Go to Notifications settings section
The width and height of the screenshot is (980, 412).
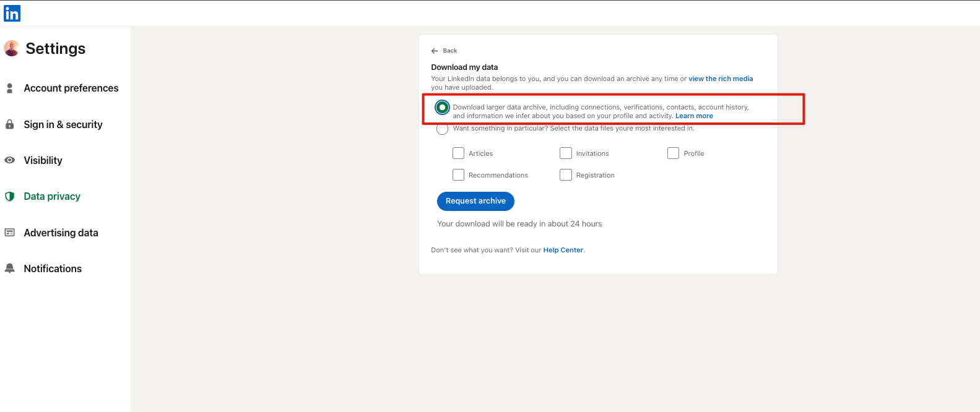(53, 268)
